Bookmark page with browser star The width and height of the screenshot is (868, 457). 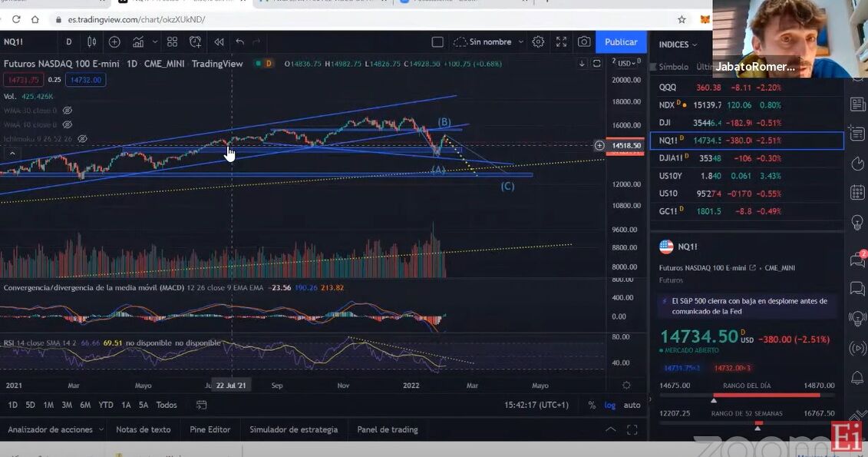tap(682, 19)
